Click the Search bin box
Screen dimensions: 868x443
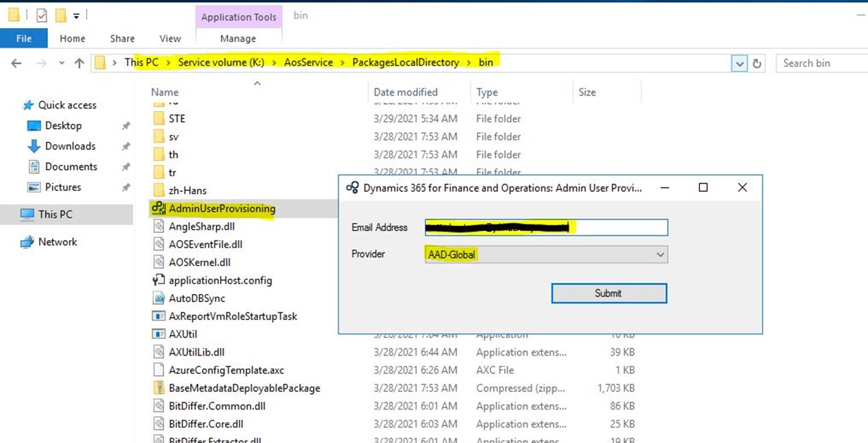pyautogui.click(x=822, y=63)
